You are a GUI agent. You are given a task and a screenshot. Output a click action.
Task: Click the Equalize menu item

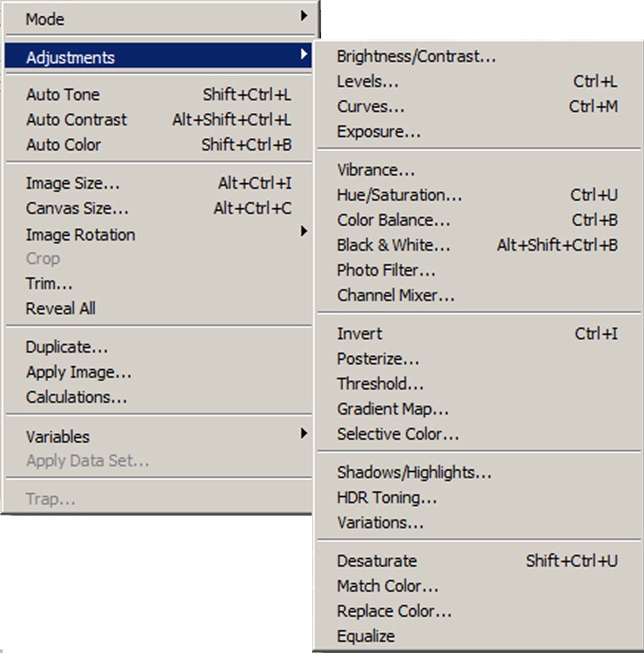coord(366,636)
